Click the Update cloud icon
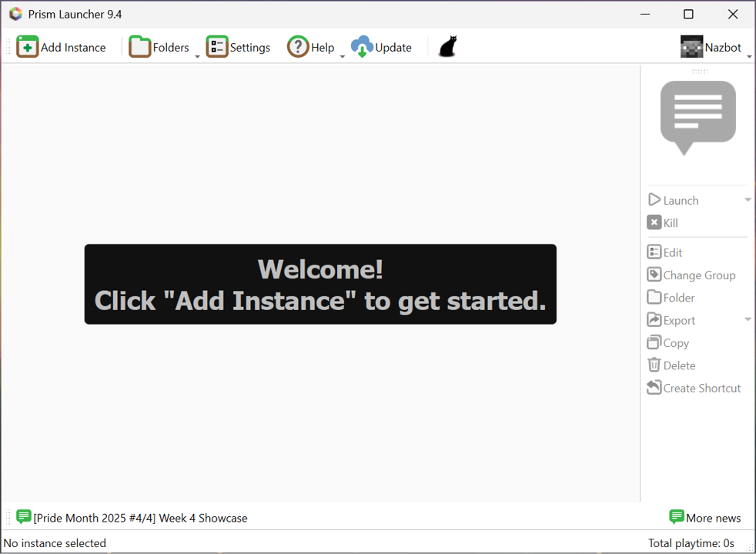 pyautogui.click(x=362, y=47)
